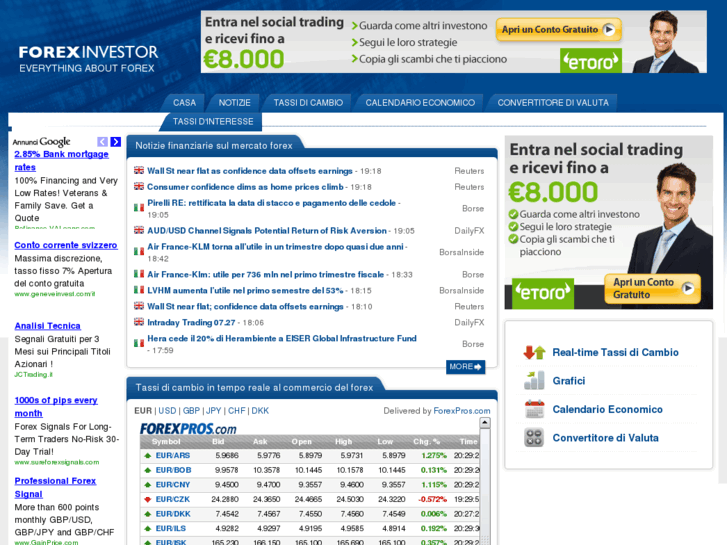The height and width of the screenshot is (545, 727).
Task: Click www.sureforexsignals.com ad URL
Action: click(57, 462)
